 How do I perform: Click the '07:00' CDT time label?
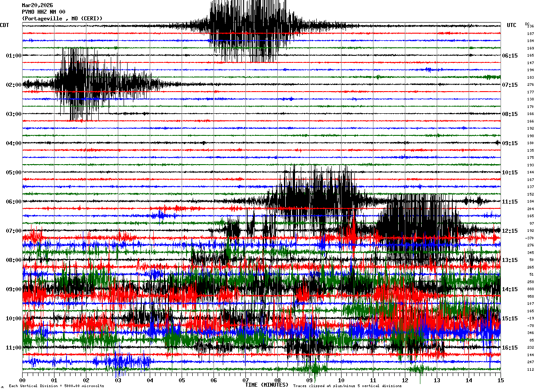[14, 231]
